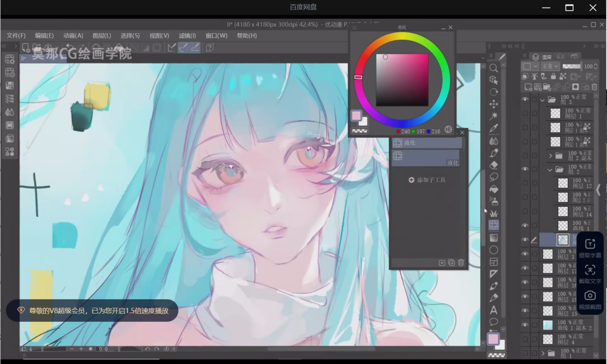The width and height of the screenshot is (607, 364).
Task: Collapse the group 3 layer folder
Action: tap(542, 100)
